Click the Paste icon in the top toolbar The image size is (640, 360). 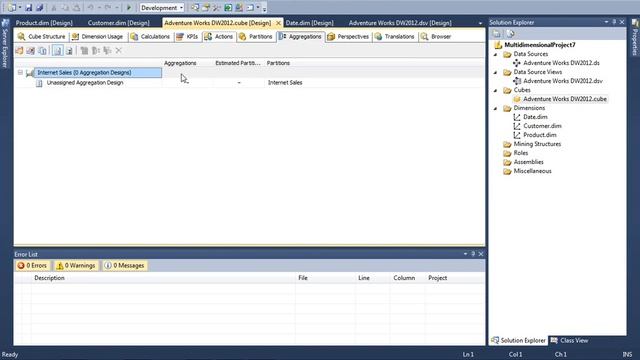[76, 8]
